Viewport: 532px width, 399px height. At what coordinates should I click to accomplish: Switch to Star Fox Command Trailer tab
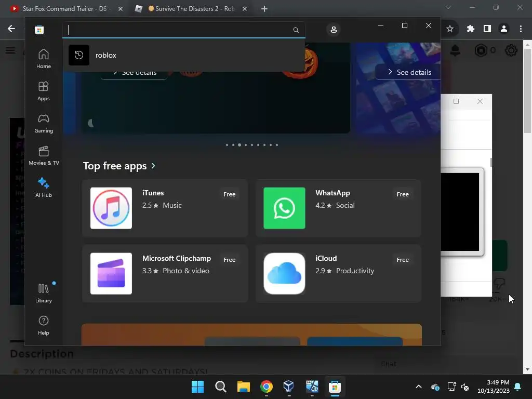[64, 9]
